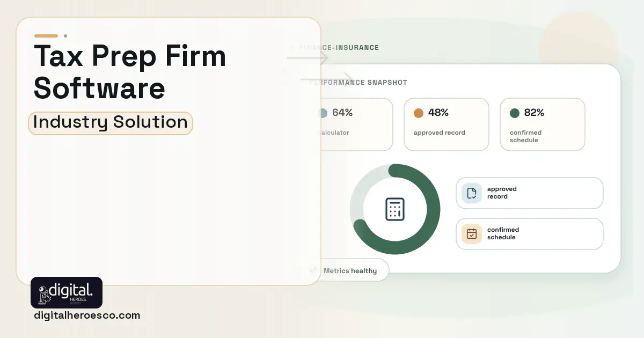Click the Digital Heroes logo
Viewport: 644px width, 338px height.
click(67, 292)
